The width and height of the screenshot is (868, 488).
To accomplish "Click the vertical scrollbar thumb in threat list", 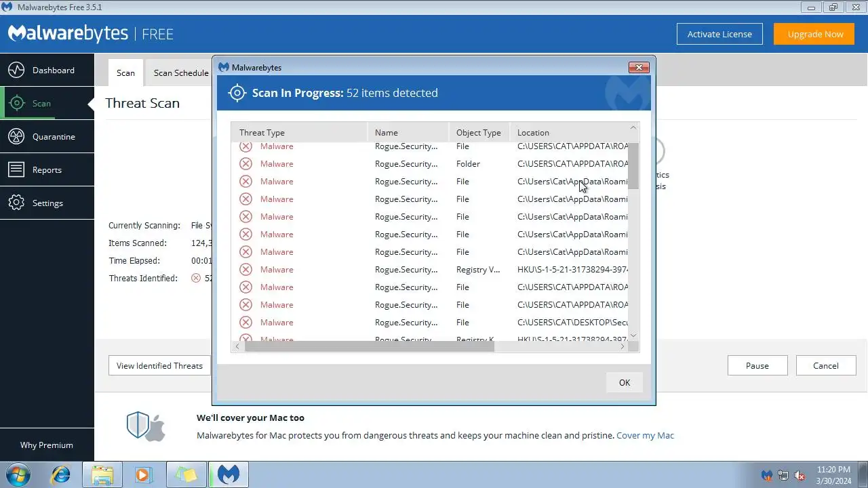I will click(x=633, y=166).
